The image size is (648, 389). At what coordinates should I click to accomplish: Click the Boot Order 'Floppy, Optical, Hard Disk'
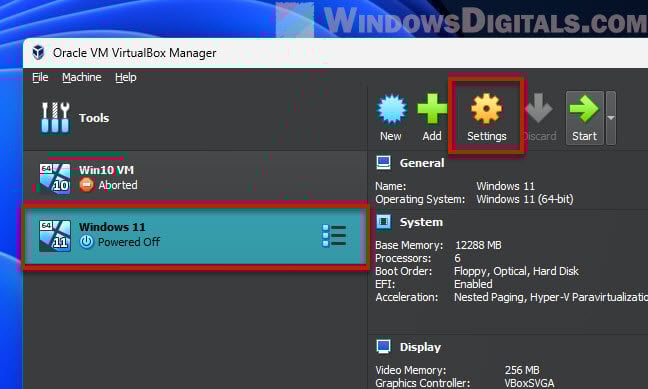click(516, 271)
